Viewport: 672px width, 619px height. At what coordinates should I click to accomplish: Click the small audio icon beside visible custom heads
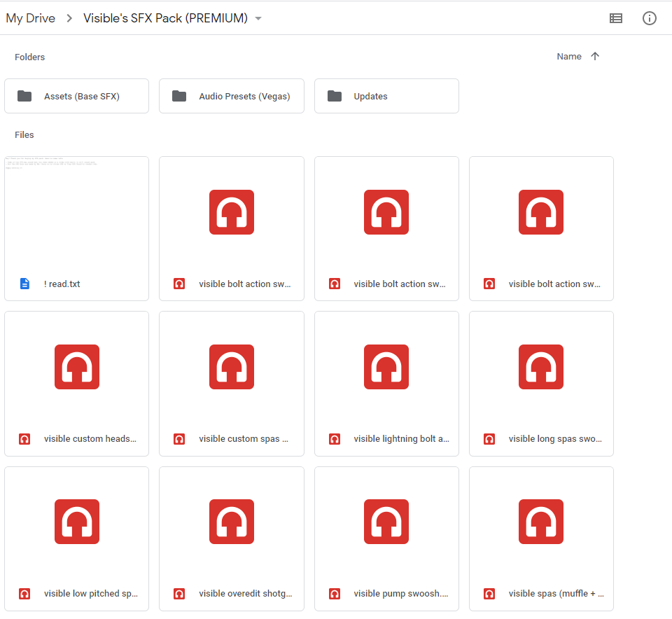click(x=24, y=439)
